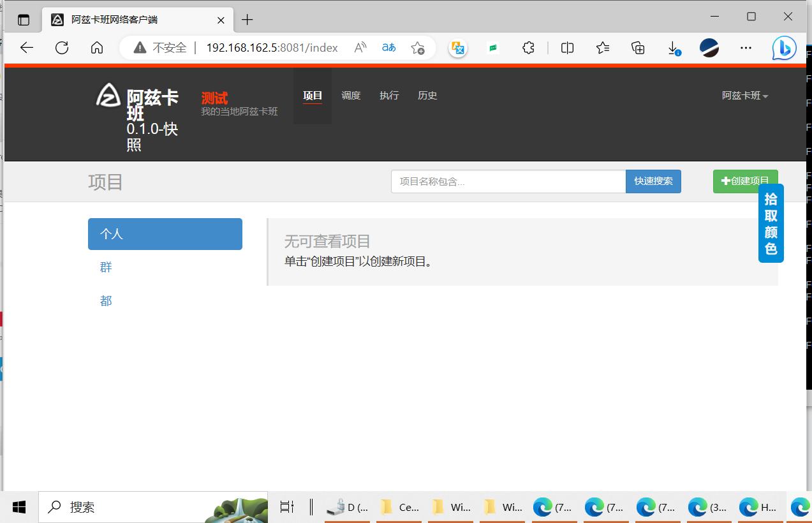Switch to the 历史 tab
This screenshot has height=523, width=812.
coord(427,96)
